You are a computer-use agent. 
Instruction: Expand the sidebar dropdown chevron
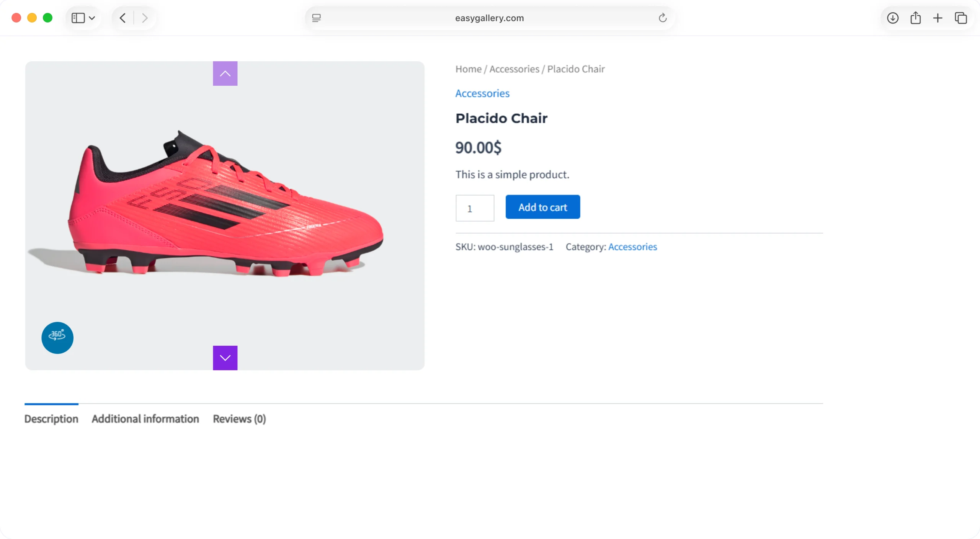pos(92,18)
